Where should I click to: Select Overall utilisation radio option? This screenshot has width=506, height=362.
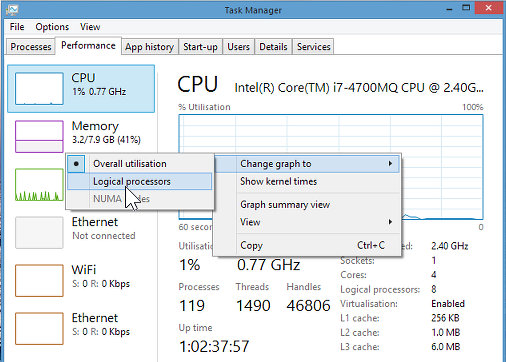(140, 164)
